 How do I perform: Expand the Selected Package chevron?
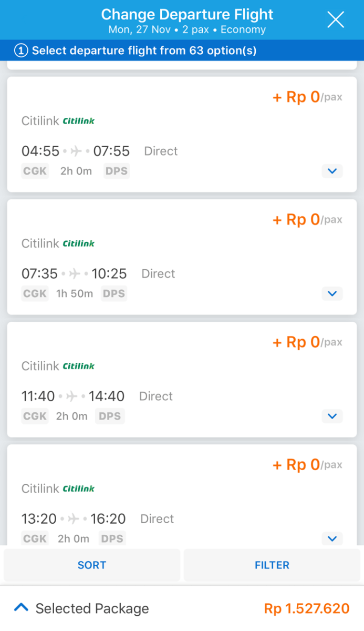coord(21,608)
